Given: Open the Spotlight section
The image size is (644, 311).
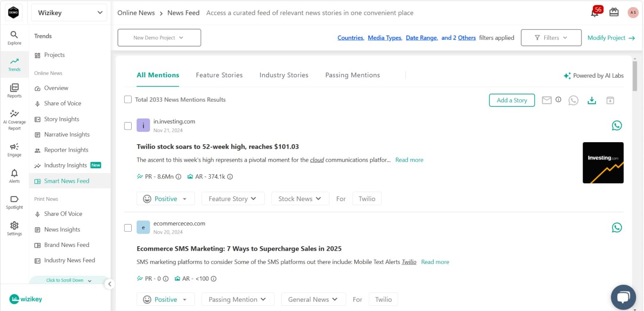Looking at the screenshot, I should [x=14, y=202].
